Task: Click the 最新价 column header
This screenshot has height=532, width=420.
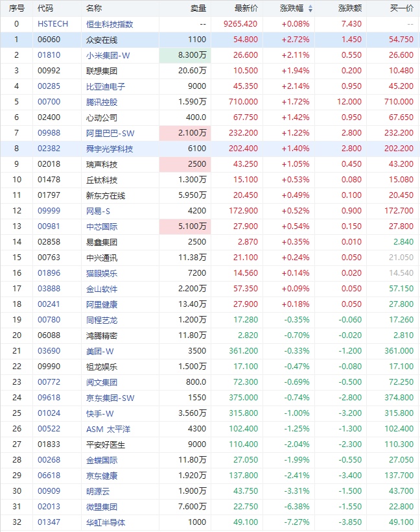Action: pyautogui.click(x=246, y=8)
